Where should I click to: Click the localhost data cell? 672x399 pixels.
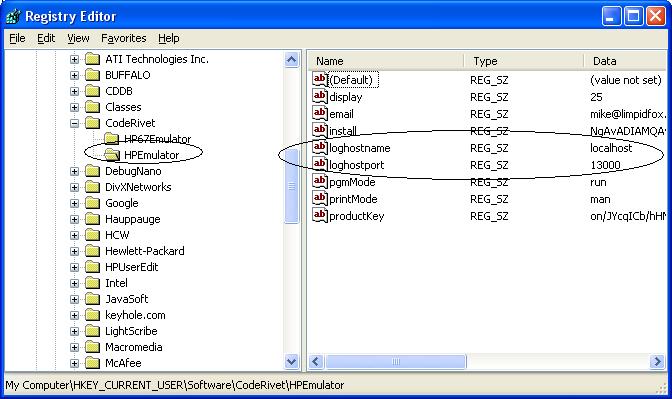pyautogui.click(x=611, y=148)
